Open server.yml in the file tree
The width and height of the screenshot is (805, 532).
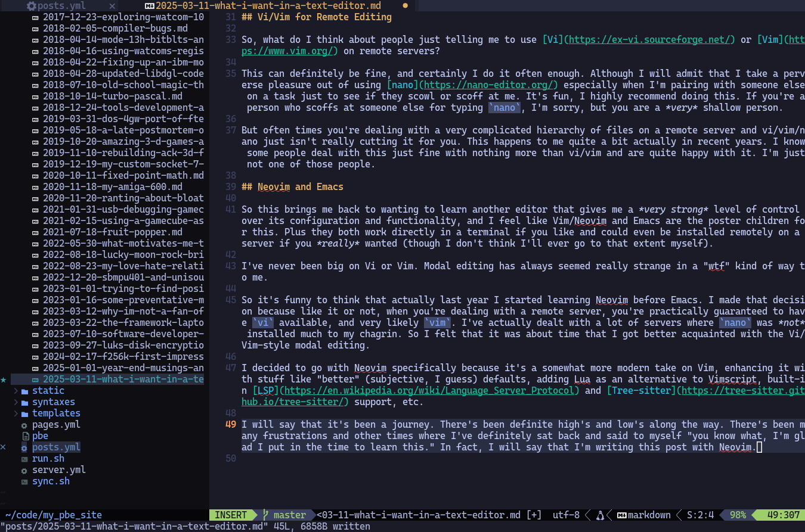click(59, 470)
